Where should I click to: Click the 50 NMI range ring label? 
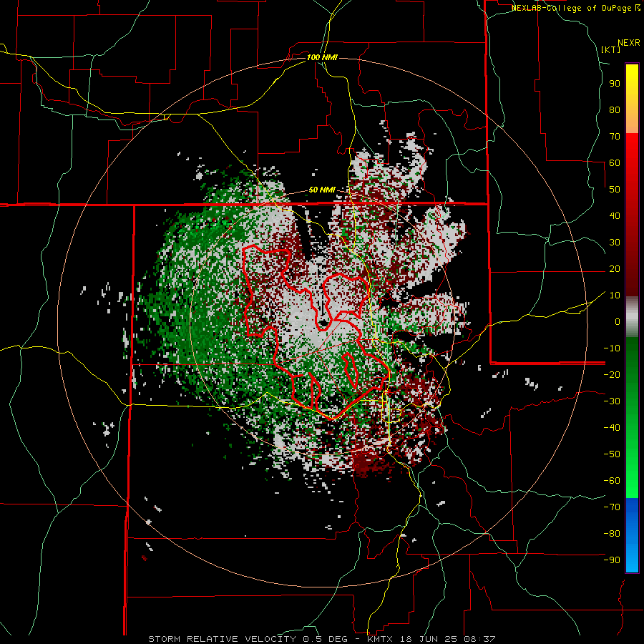tap(322, 190)
